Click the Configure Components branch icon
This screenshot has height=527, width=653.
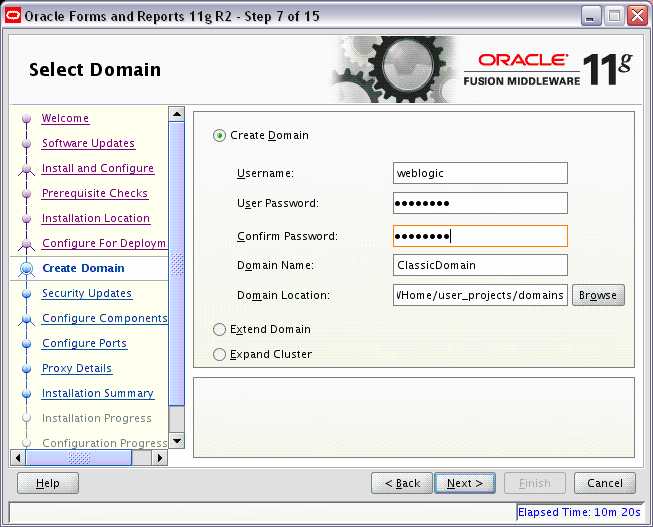click(x=27, y=320)
